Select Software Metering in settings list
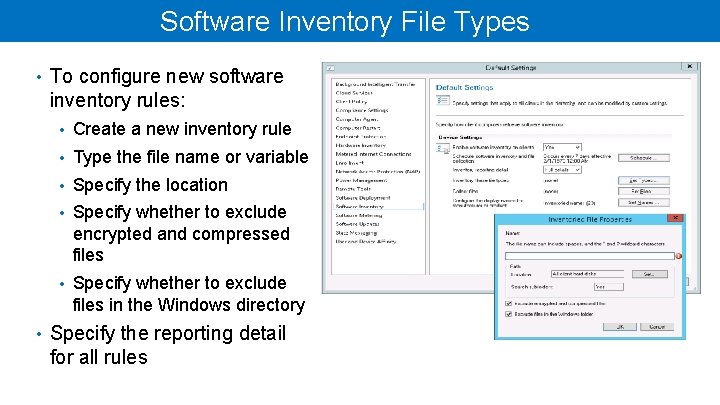This screenshot has width=720, height=405. 359,215
